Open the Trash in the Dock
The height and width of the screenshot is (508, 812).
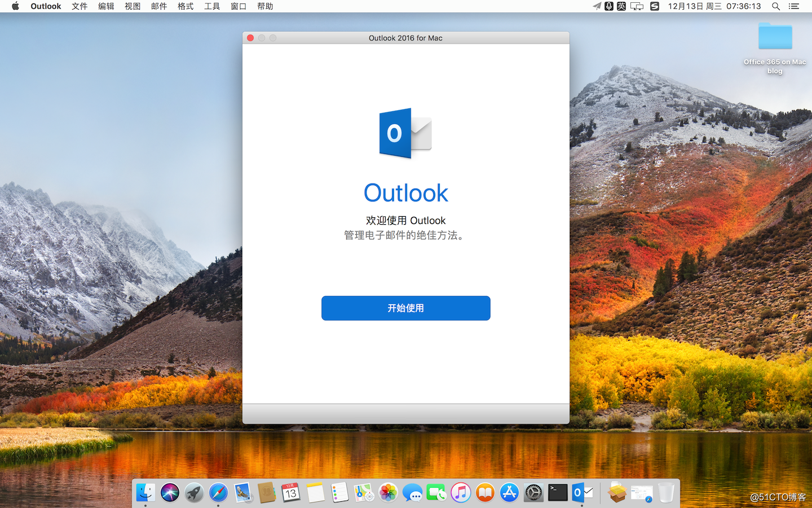point(666,493)
